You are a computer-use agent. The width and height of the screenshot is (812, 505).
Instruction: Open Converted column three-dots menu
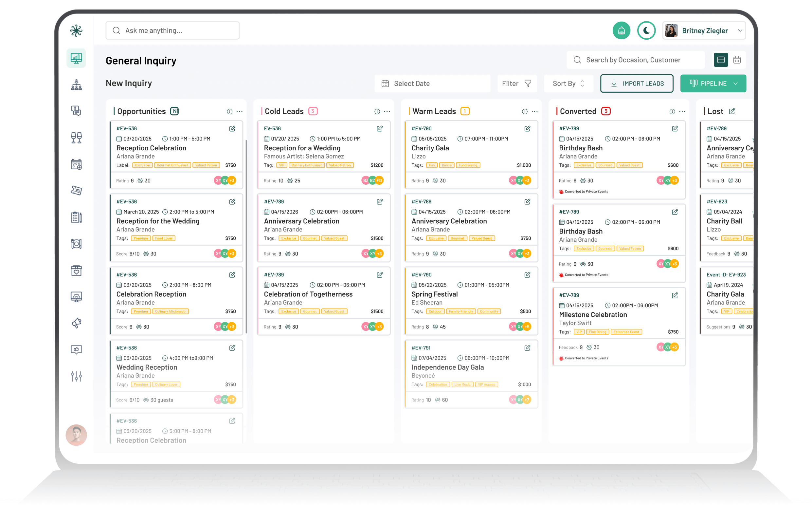682,112
